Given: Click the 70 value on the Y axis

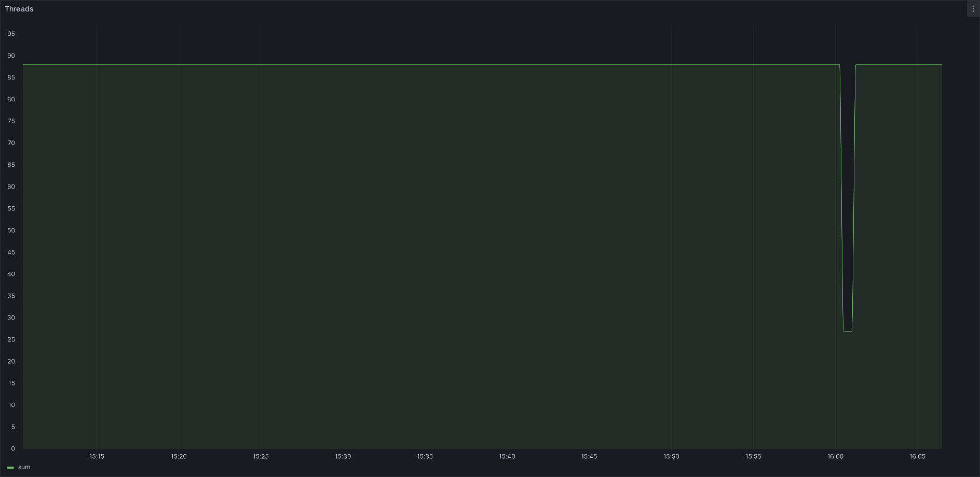Looking at the screenshot, I should coord(11,143).
